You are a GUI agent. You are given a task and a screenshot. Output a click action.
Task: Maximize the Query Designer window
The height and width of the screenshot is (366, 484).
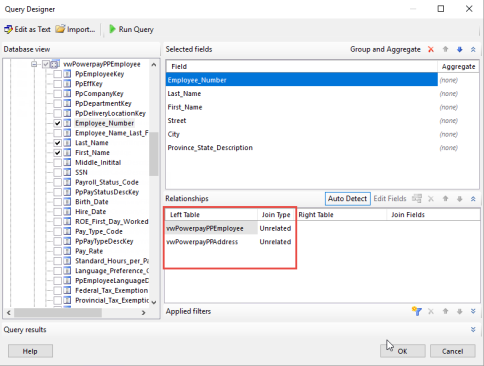[x=441, y=9]
